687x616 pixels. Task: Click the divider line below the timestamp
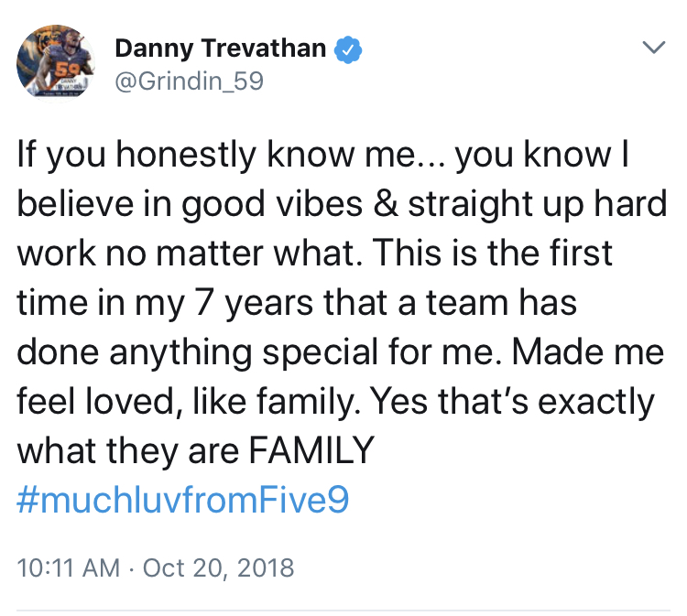pyautogui.click(x=343, y=610)
